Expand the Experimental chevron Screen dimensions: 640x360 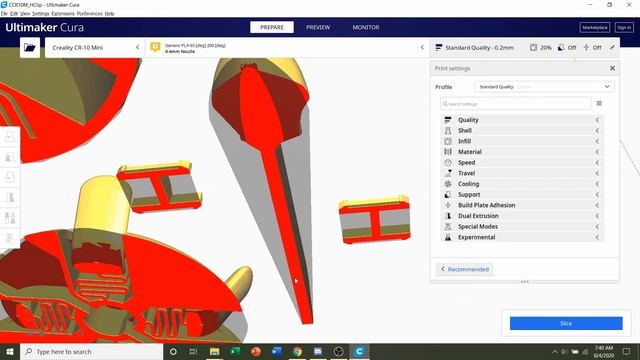pyautogui.click(x=597, y=237)
